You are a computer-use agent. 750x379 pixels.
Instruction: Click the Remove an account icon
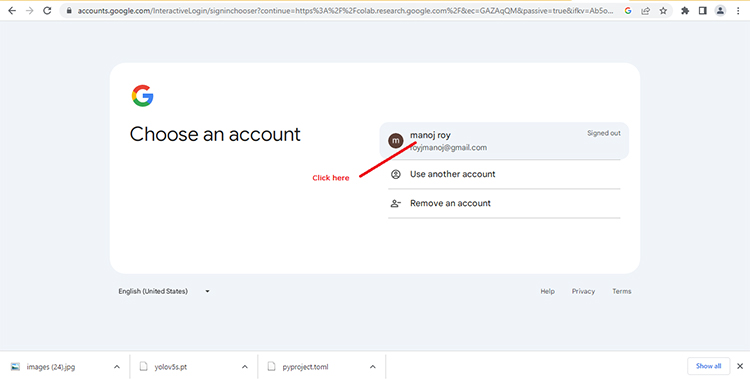[396, 203]
